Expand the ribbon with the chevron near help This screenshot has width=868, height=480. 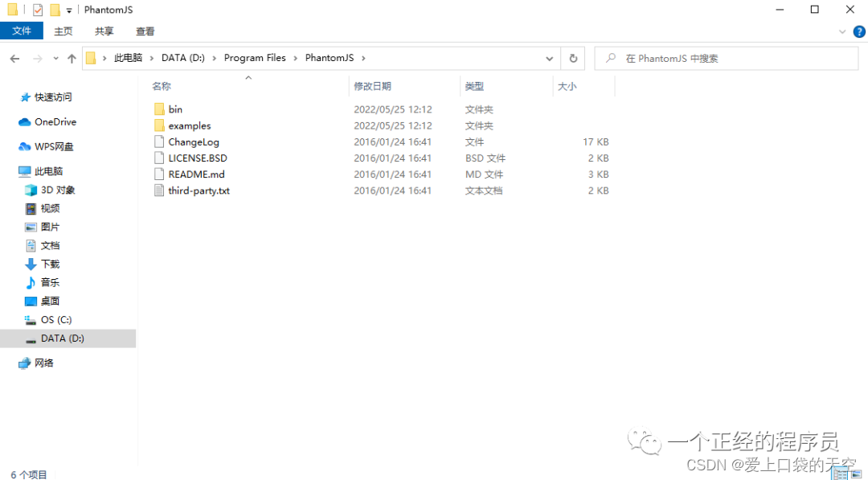[843, 31]
